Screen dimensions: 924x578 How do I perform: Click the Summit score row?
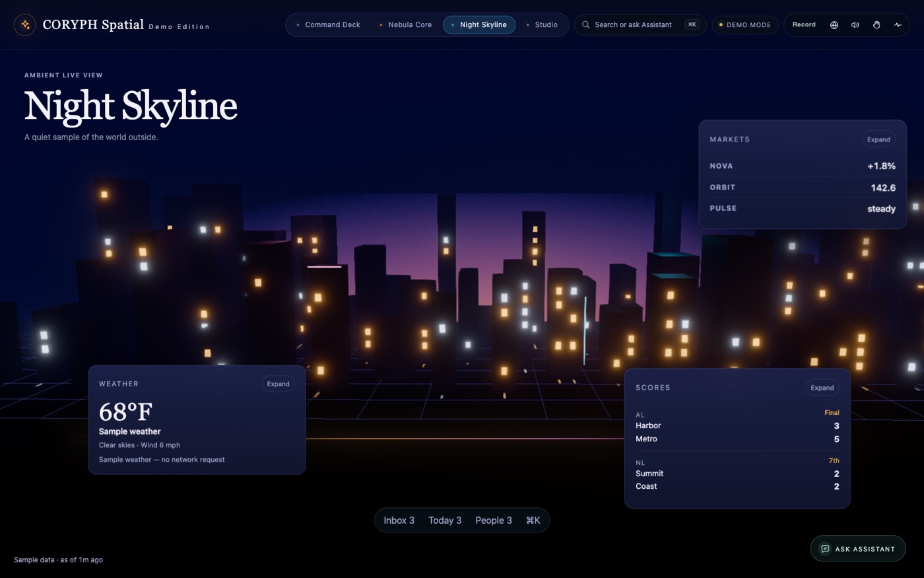tap(737, 474)
